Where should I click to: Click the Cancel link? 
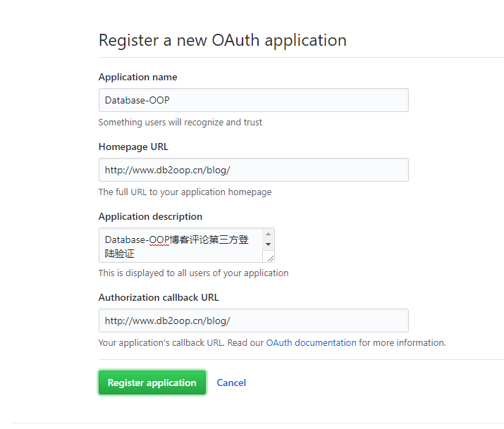(231, 383)
